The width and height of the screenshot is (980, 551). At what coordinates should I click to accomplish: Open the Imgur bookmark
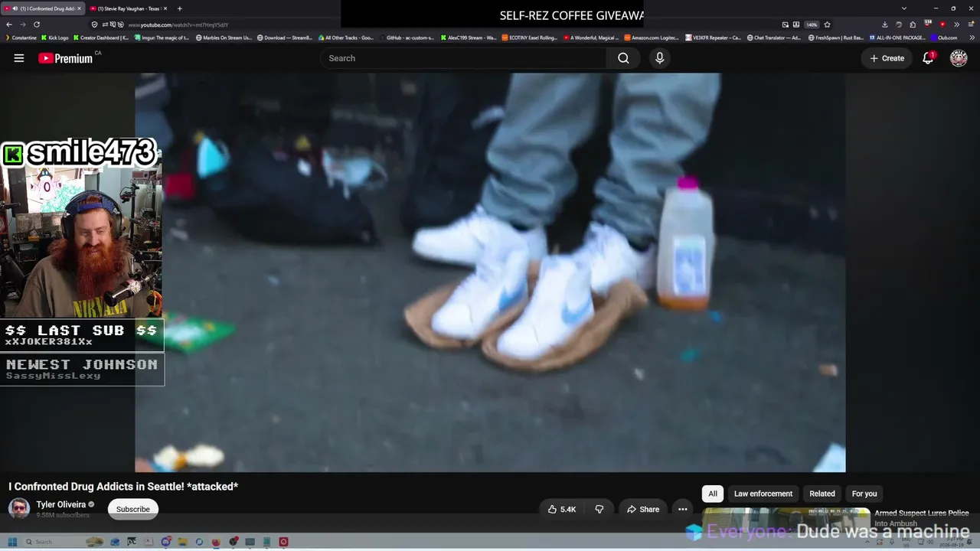tap(162, 37)
